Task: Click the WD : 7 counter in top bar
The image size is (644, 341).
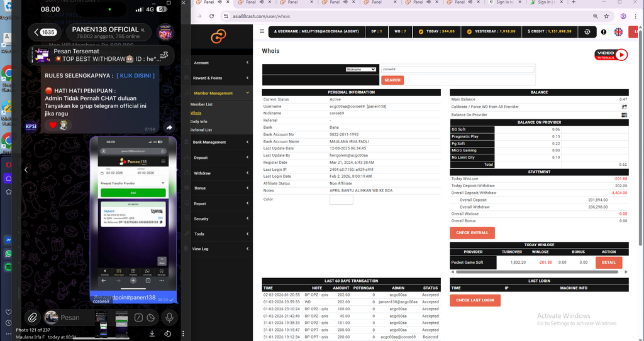Action: (x=400, y=31)
